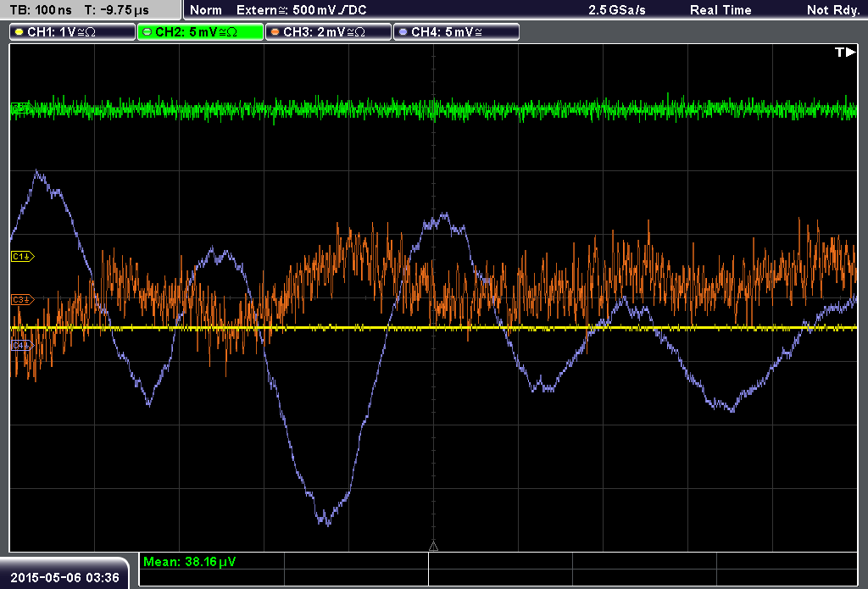Viewport: 868px width, 589px height.
Task: Select the CH3: 2mV channel tab
Action: coord(328,32)
